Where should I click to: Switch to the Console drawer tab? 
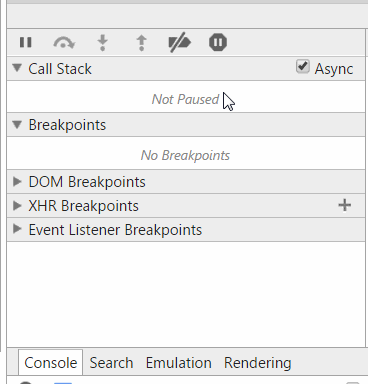pos(50,363)
